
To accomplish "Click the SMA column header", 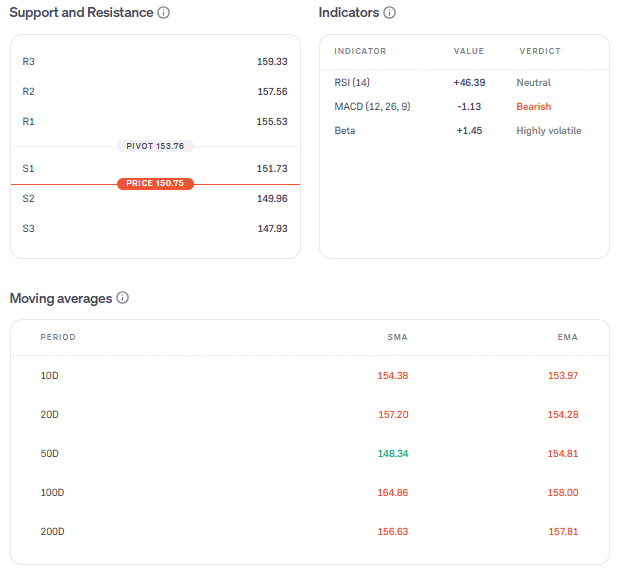I will click(x=397, y=337).
